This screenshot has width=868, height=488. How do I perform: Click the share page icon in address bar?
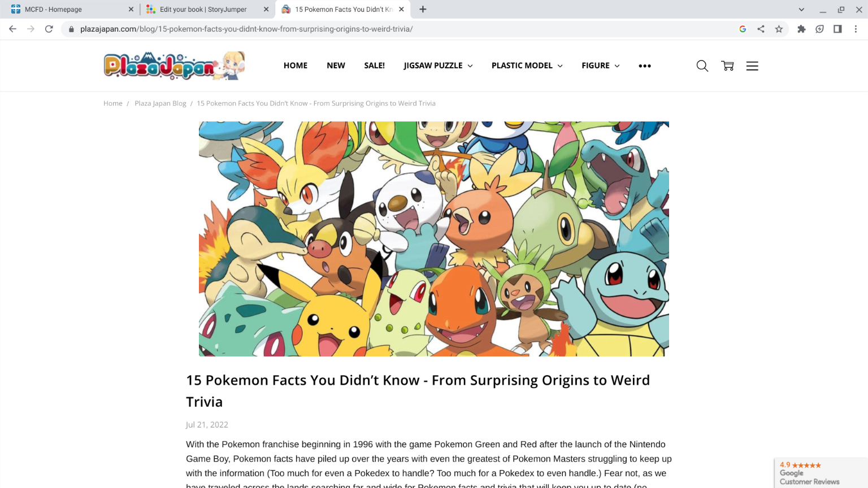point(761,29)
